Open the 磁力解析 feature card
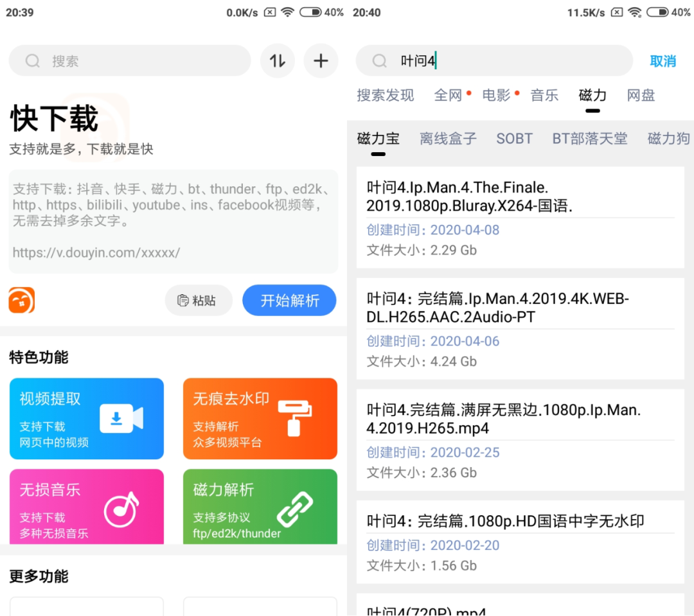The image size is (694, 616). click(260, 507)
